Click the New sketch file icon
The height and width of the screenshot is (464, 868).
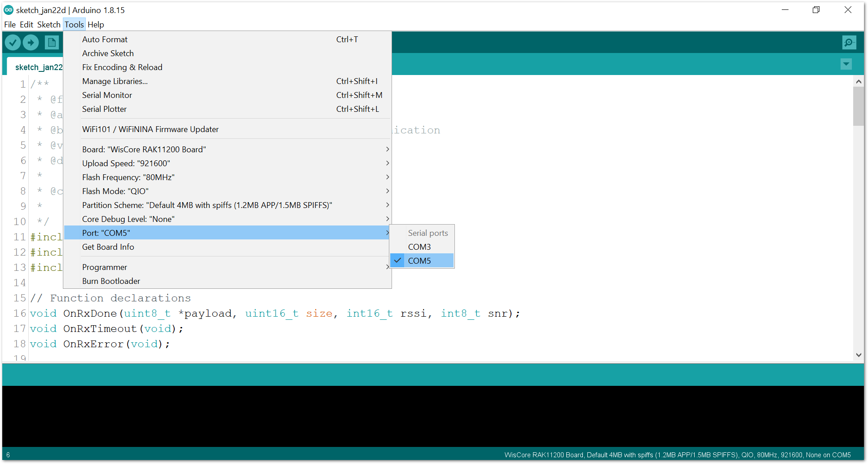[52, 43]
